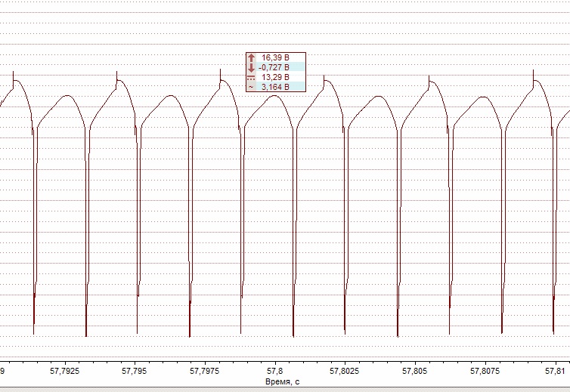Select the 3,164 В measurement row
Screen dimensions: 570x392
pyautogui.click(x=275, y=87)
